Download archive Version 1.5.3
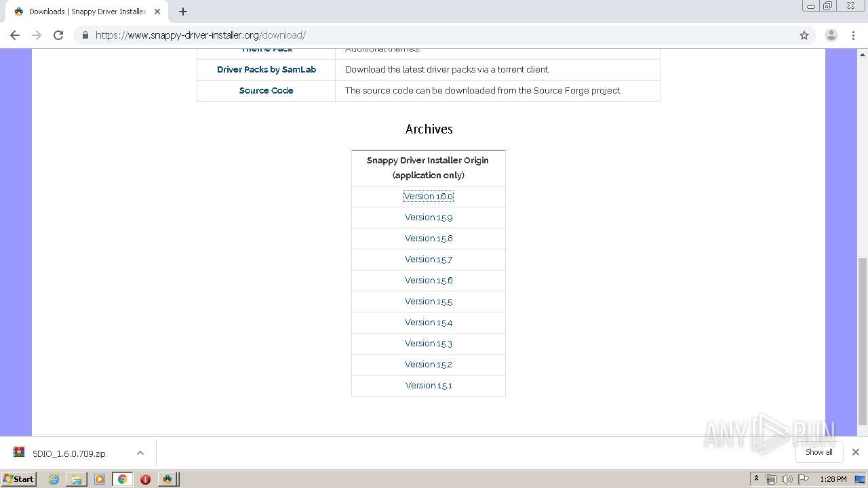This screenshot has width=868, height=488. pos(429,343)
